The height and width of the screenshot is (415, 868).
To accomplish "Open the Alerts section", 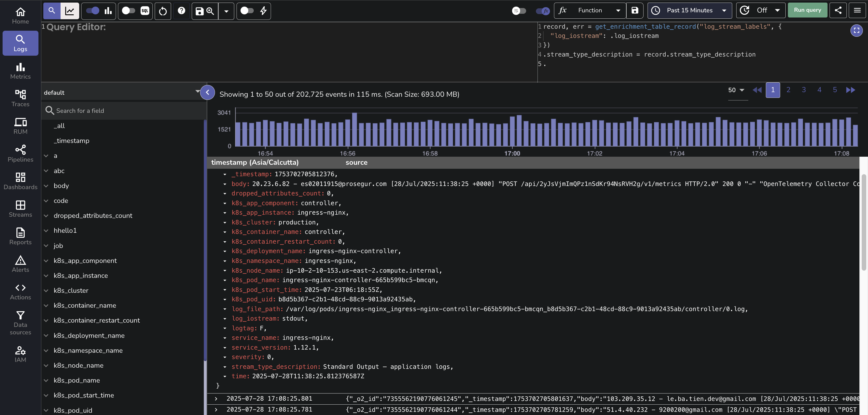I will coord(20,264).
